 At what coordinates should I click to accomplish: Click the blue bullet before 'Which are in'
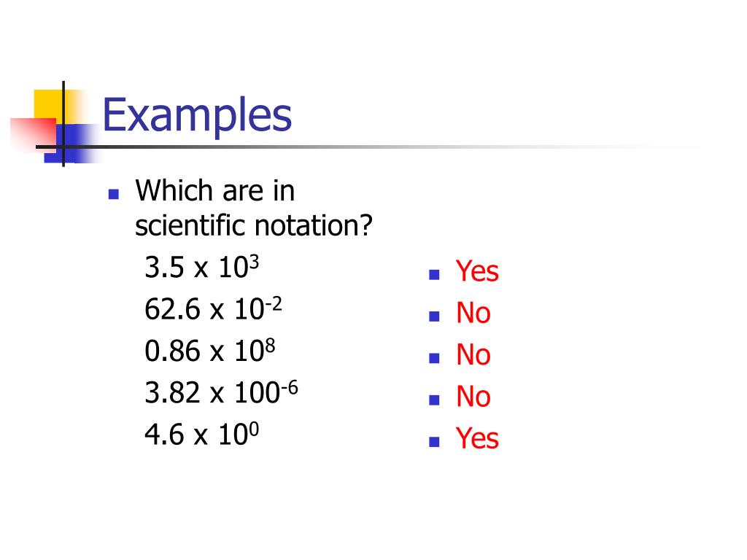coord(113,194)
